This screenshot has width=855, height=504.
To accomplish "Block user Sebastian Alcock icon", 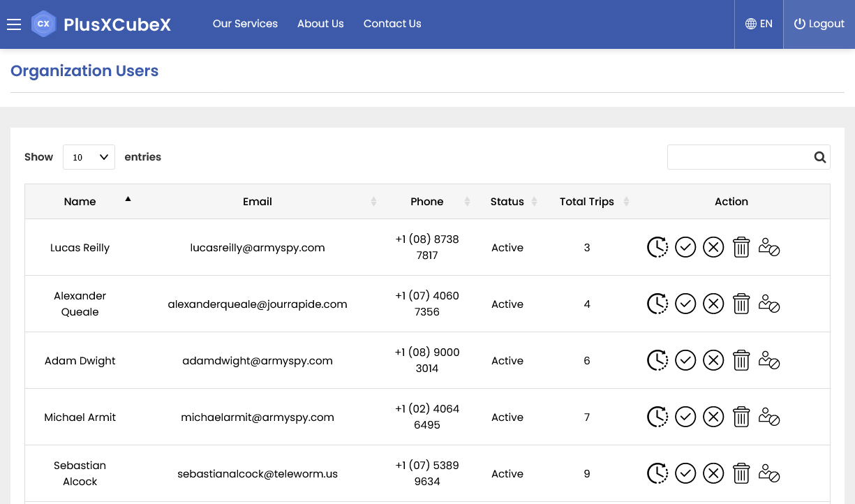I will 769,473.
